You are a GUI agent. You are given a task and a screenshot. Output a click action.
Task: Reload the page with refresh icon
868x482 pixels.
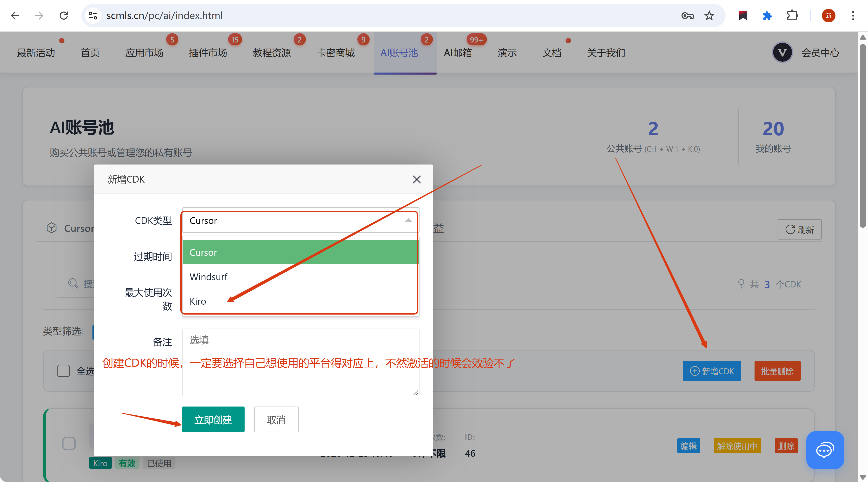[x=64, y=16]
